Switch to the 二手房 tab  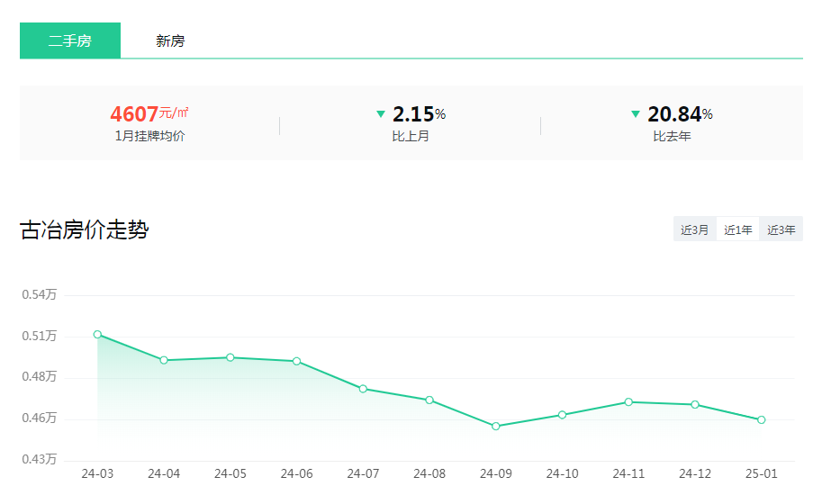pos(70,40)
